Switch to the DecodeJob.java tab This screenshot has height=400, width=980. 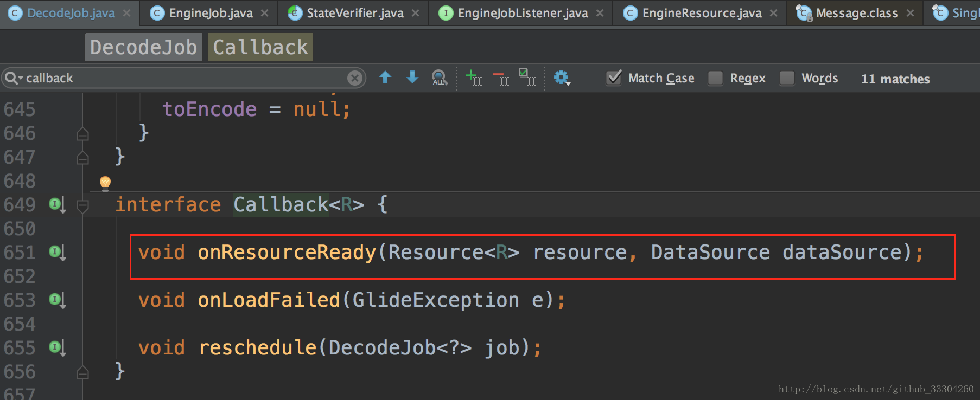pos(70,13)
